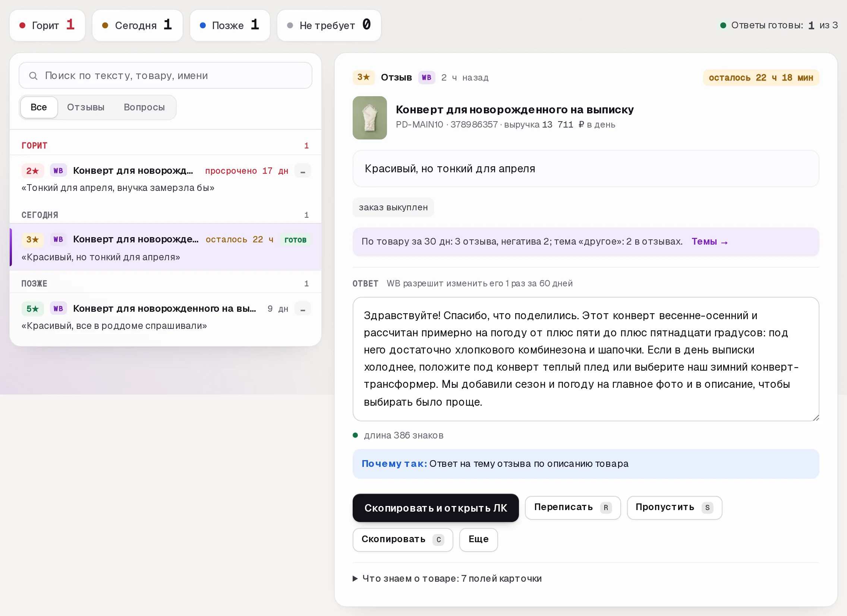Open the Темы → link
Screen dimensions: 847x616
pyautogui.click(x=709, y=242)
